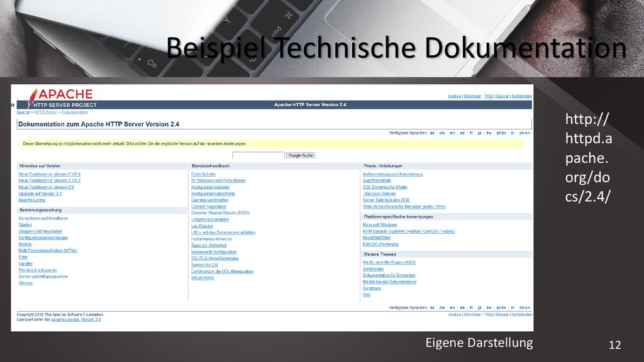Open Neue Funktionen in Version 2.1/2.2
The height and width of the screenshot is (362, 644).
click(x=49, y=180)
